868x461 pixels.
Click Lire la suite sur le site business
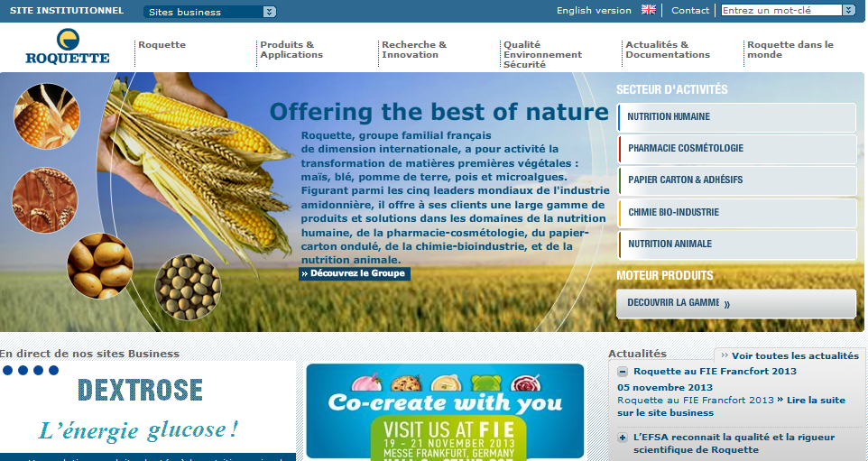point(731,406)
